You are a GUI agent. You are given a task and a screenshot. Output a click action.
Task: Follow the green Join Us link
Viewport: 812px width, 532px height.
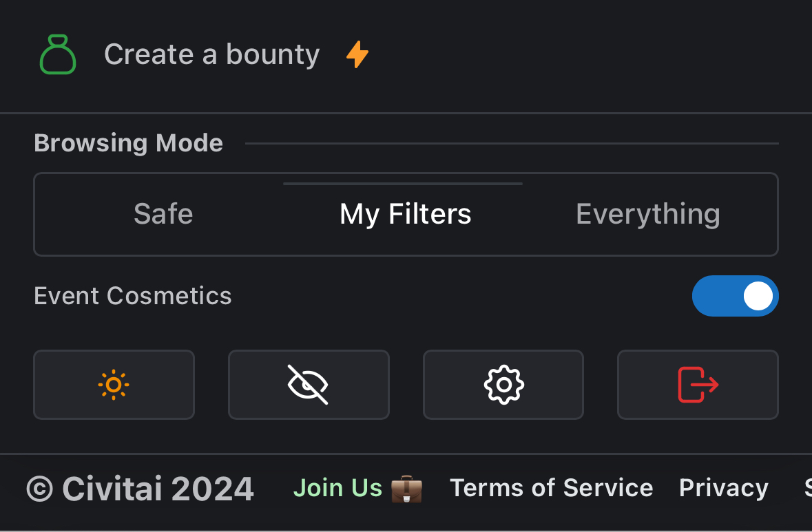point(337,488)
